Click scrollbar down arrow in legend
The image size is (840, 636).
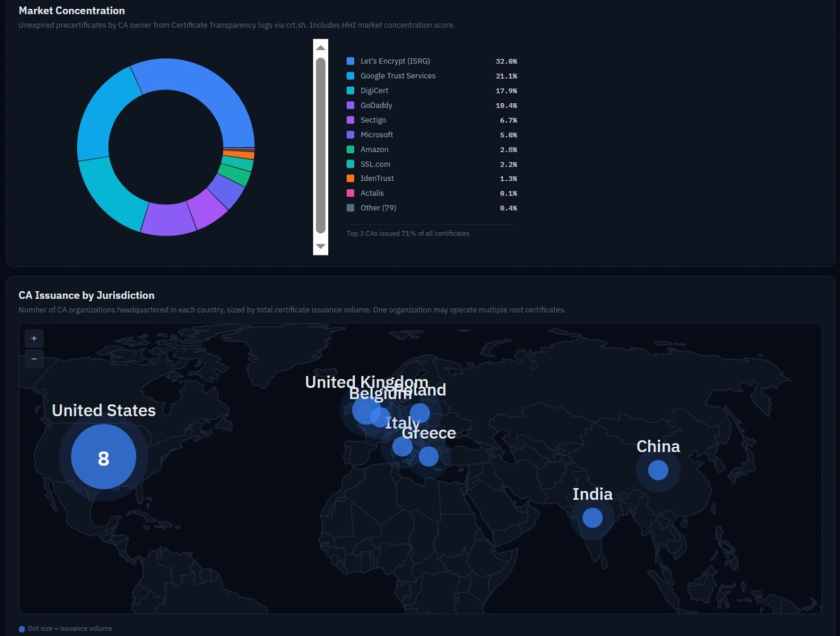(x=321, y=246)
